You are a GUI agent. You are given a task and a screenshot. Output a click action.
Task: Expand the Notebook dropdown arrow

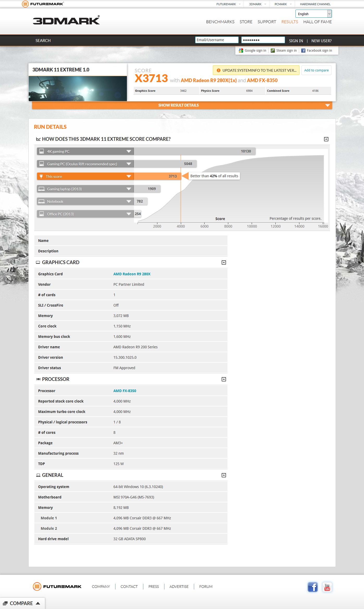point(129,202)
